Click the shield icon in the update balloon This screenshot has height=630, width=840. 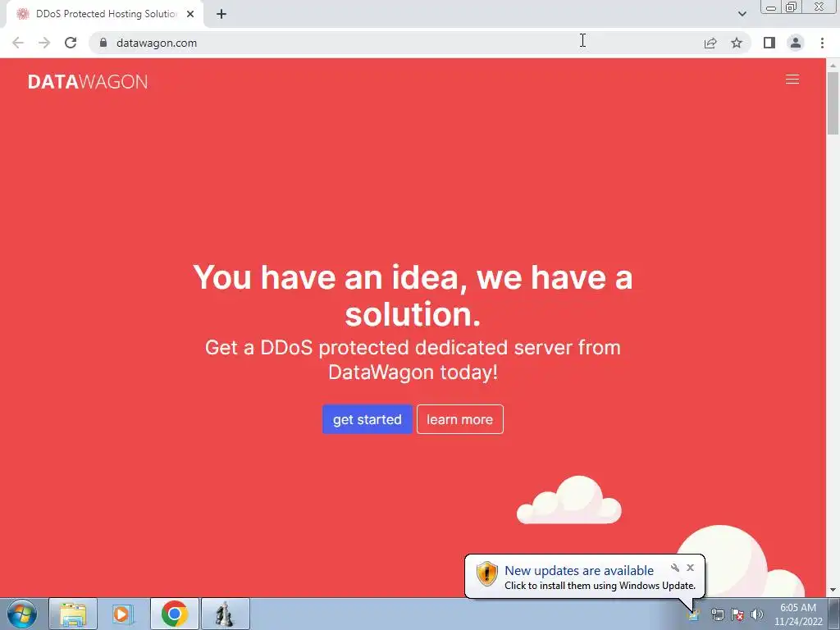tap(487, 573)
